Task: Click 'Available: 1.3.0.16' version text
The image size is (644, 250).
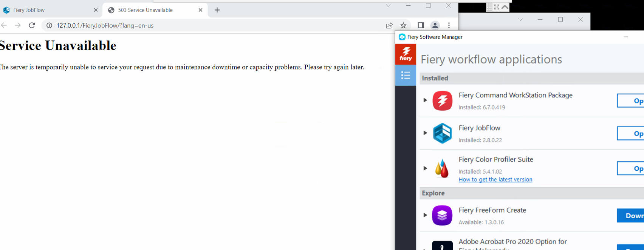Action: [481, 222]
